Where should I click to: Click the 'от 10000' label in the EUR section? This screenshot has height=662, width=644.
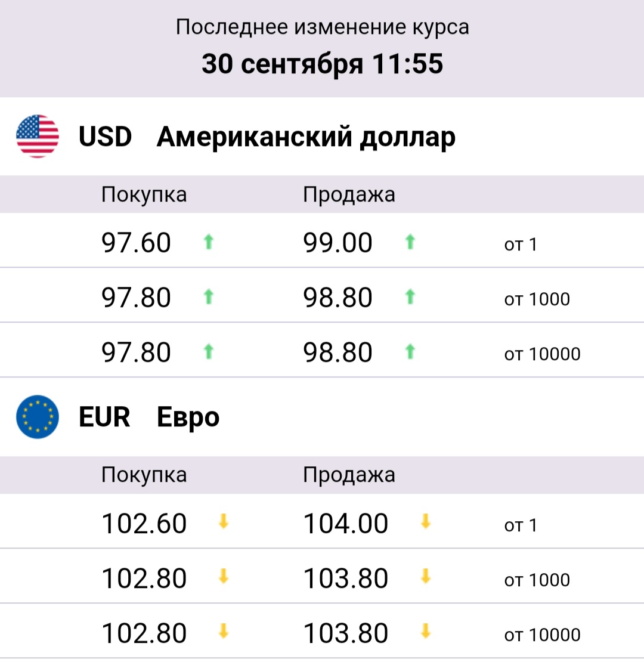[542, 635]
